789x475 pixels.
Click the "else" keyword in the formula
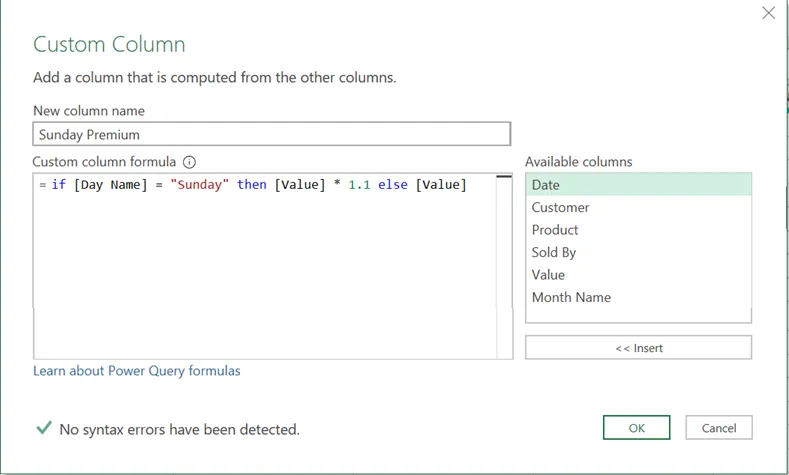point(393,185)
